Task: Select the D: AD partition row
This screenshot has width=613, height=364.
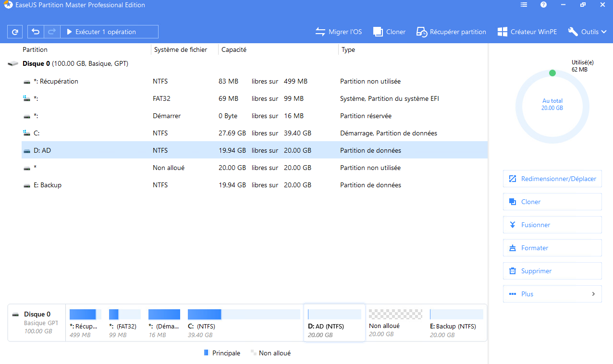Action: pyautogui.click(x=255, y=150)
